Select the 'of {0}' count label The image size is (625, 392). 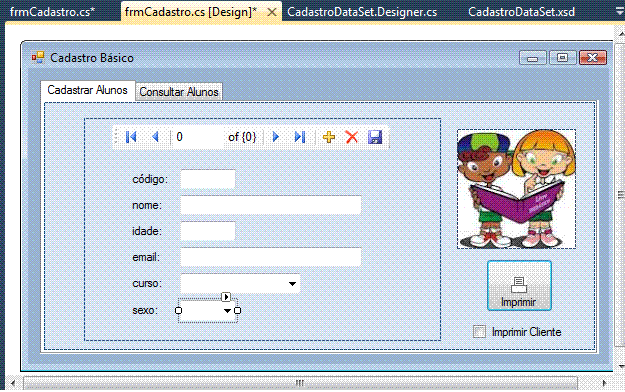pyautogui.click(x=242, y=137)
